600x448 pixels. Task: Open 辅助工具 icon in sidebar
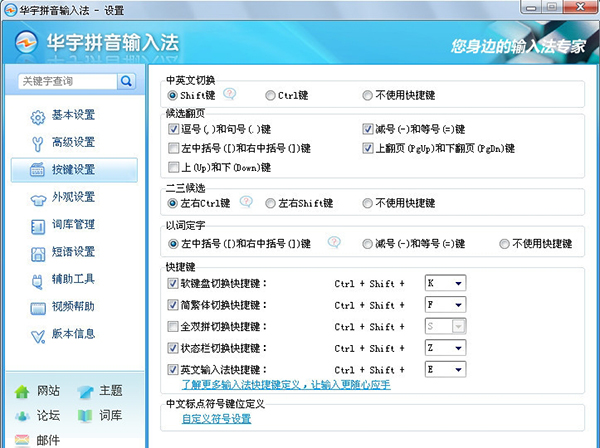tap(38, 279)
